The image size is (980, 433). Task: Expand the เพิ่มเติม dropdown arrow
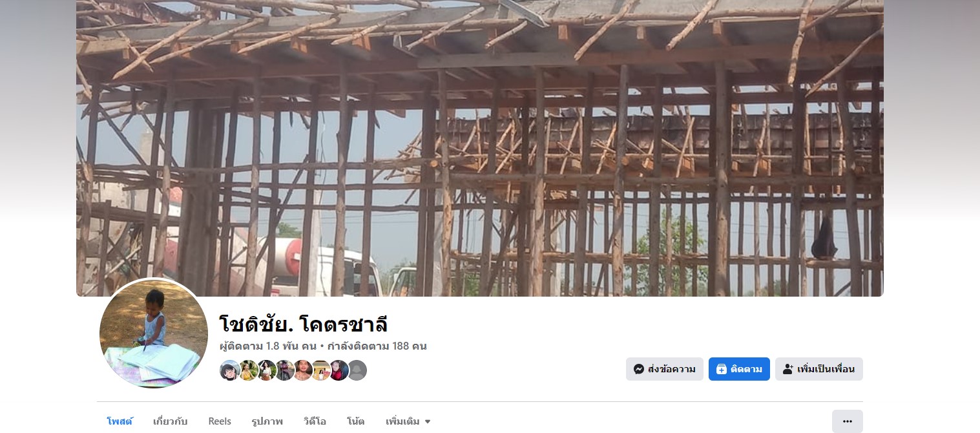click(427, 422)
